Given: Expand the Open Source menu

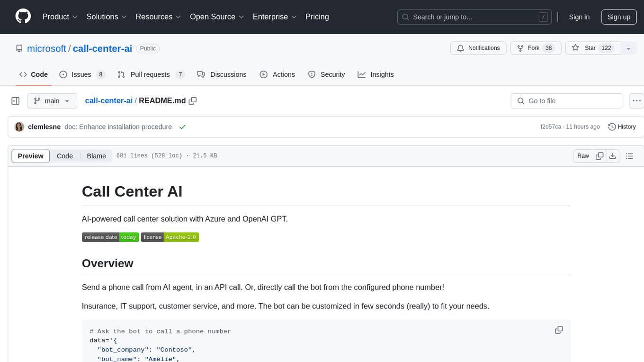Looking at the screenshot, I should pyautogui.click(x=217, y=17).
